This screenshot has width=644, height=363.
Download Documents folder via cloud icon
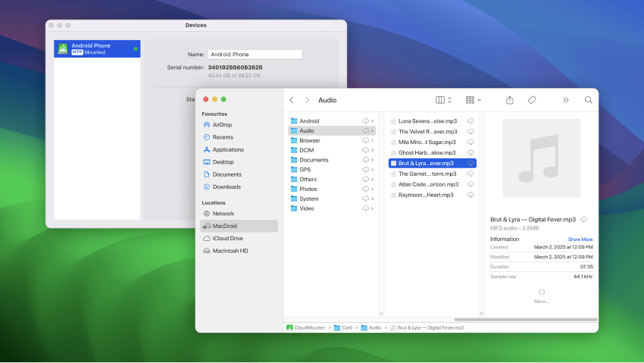[365, 160]
